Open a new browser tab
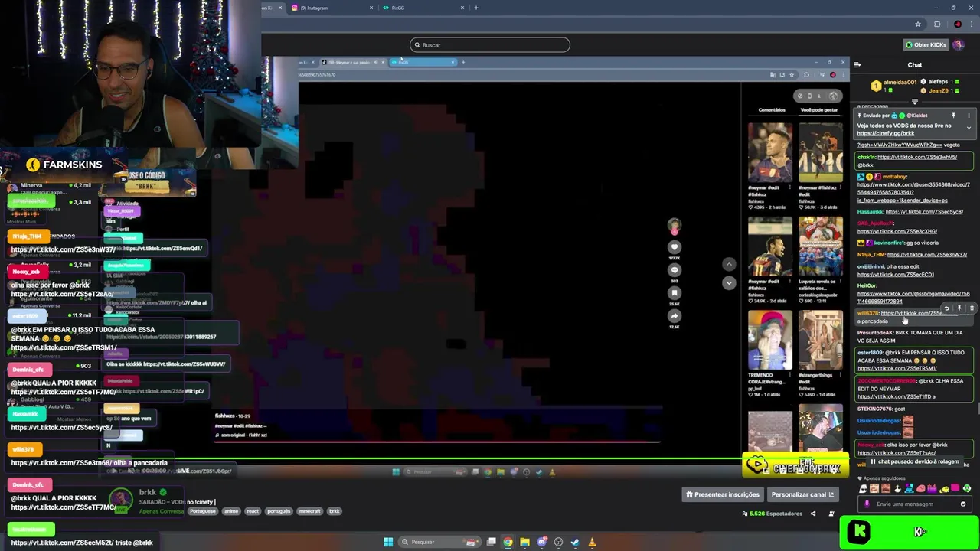Screen dimensions: 980x551 point(476,8)
